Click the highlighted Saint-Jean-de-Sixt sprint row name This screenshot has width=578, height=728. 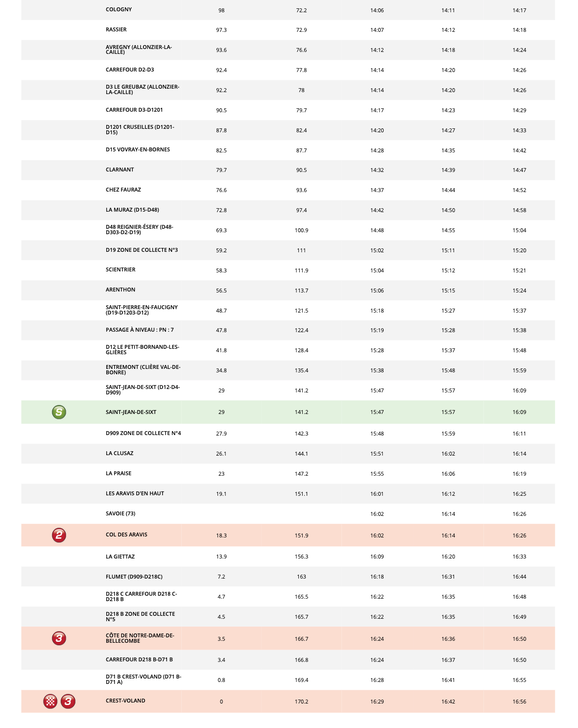131,413
